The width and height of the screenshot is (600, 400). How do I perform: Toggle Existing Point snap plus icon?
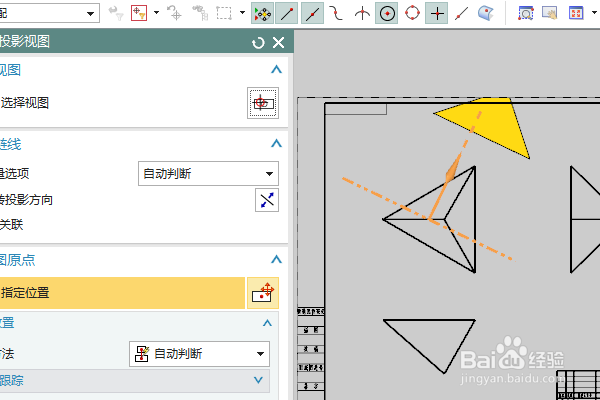click(437, 13)
